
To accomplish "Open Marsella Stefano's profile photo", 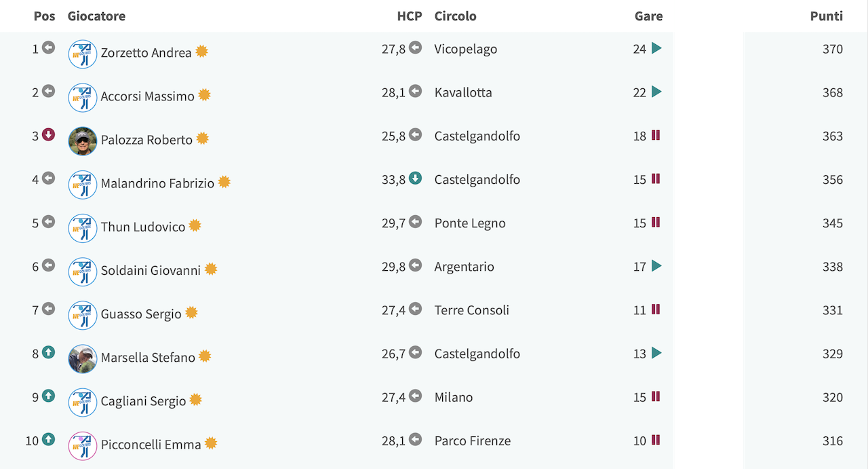I will 83,359.
